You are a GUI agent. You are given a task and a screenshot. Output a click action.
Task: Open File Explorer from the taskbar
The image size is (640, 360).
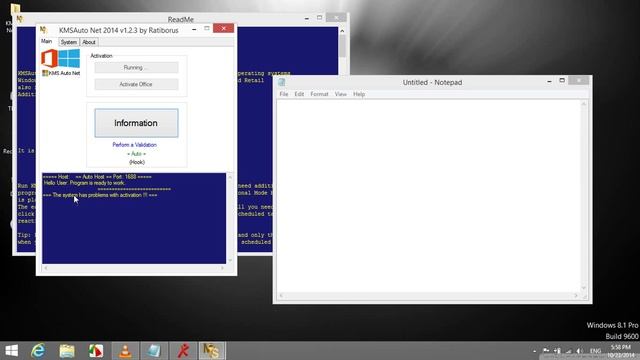click(67, 351)
